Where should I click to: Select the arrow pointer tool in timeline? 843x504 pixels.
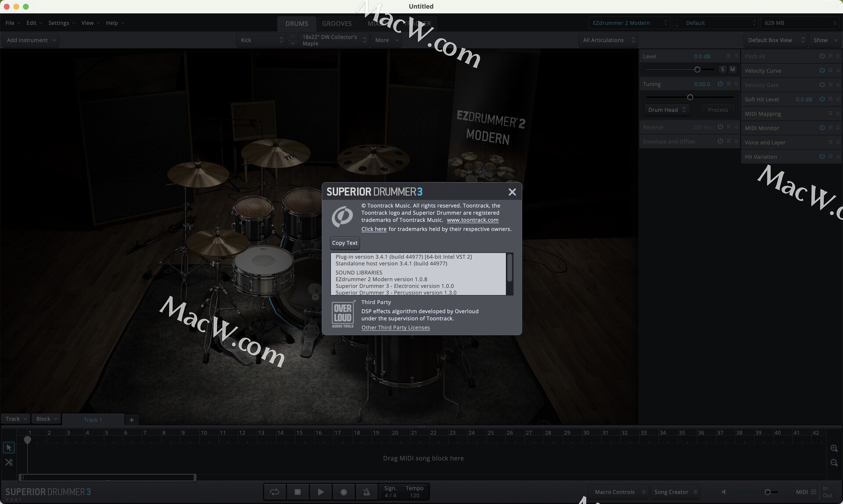pyautogui.click(x=9, y=447)
